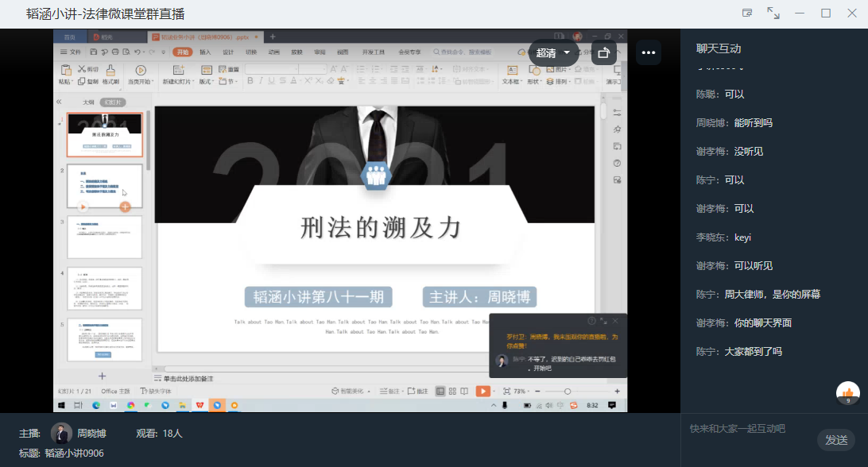The image size is (868, 467).
Task: Toggle italic I formatting
Action: (x=261, y=81)
